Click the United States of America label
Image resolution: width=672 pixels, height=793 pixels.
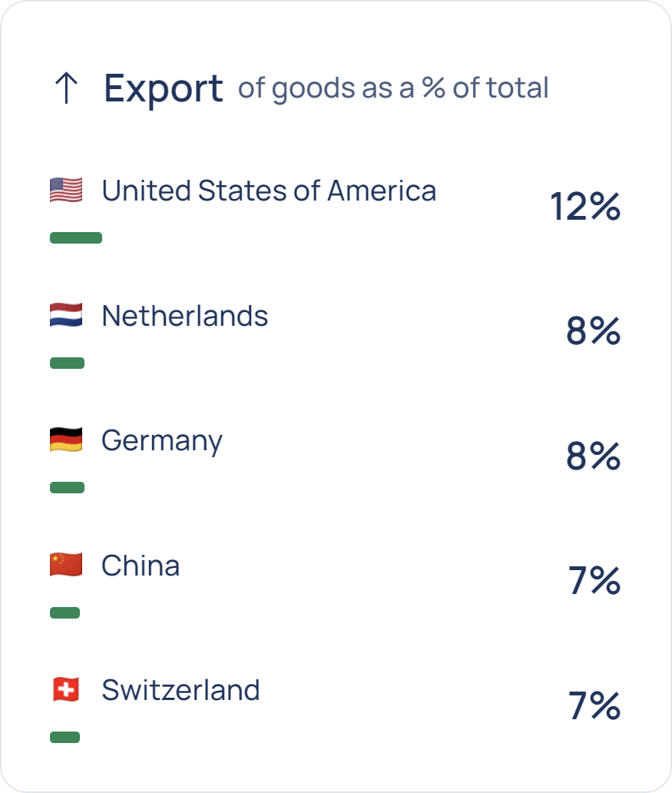269,191
